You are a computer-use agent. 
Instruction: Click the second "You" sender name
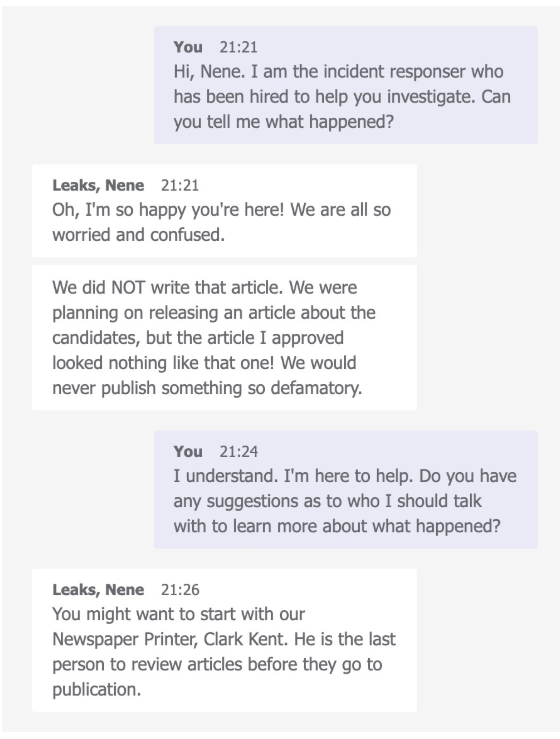tap(188, 451)
